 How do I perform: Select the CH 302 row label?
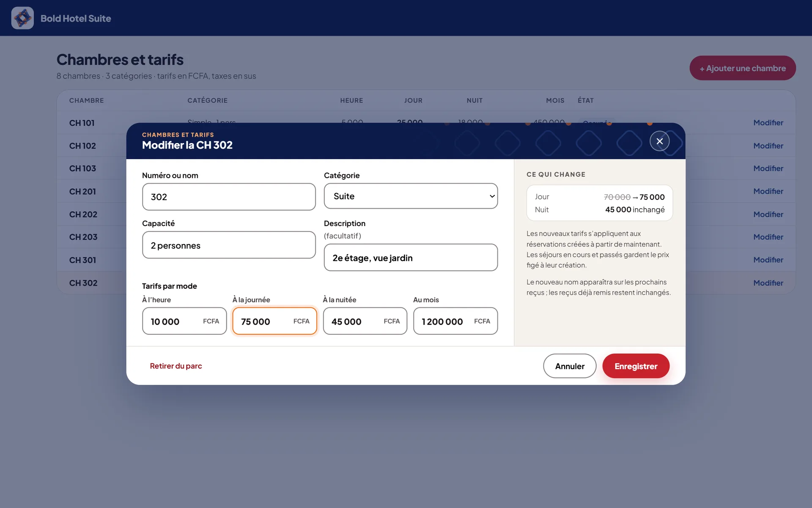pos(83,283)
